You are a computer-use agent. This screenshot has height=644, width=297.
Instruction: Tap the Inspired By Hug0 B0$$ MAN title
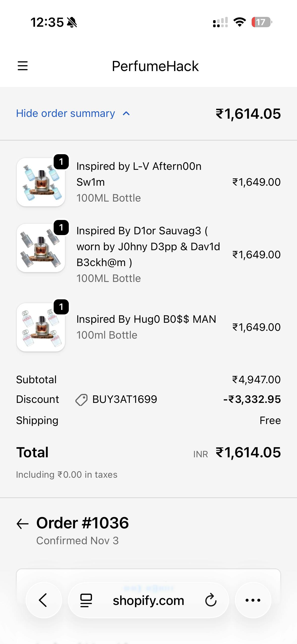[x=146, y=319]
